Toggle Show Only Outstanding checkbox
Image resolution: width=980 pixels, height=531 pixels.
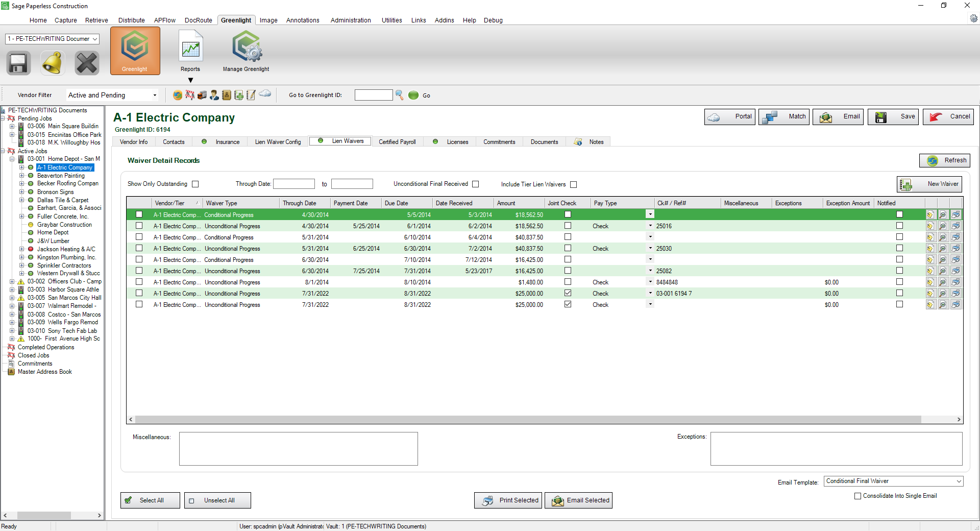point(195,184)
